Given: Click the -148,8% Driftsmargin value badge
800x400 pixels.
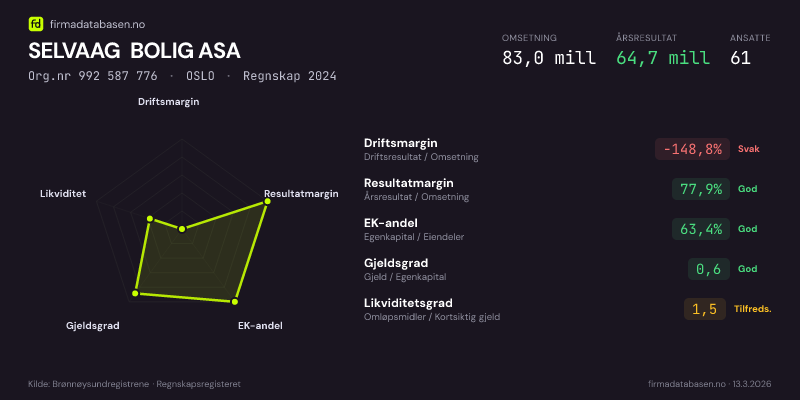Looking at the screenshot, I should tap(691, 149).
